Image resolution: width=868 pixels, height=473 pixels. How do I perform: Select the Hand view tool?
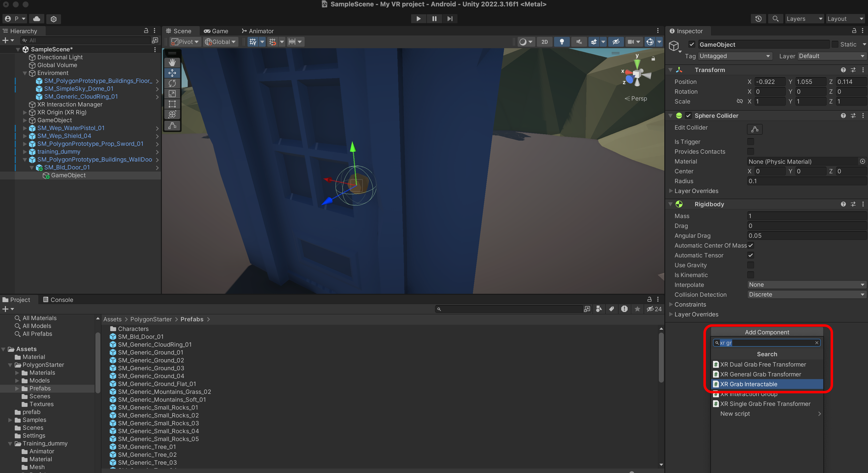tap(172, 62)
